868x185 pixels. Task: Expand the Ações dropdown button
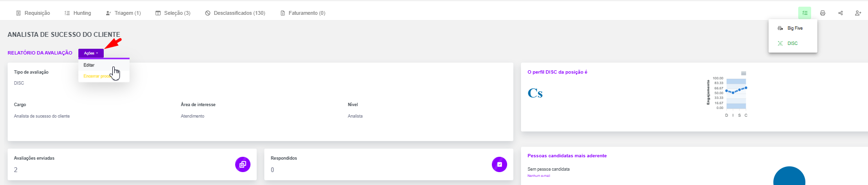[x=91, y=53]
